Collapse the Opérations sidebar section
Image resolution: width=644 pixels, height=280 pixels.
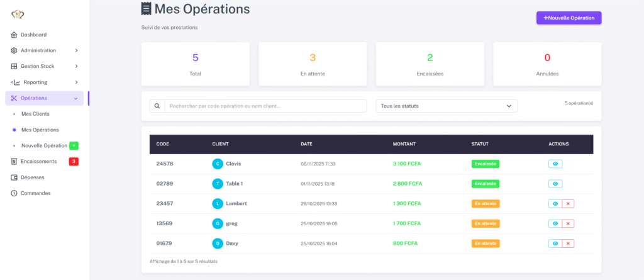[76, 98]
